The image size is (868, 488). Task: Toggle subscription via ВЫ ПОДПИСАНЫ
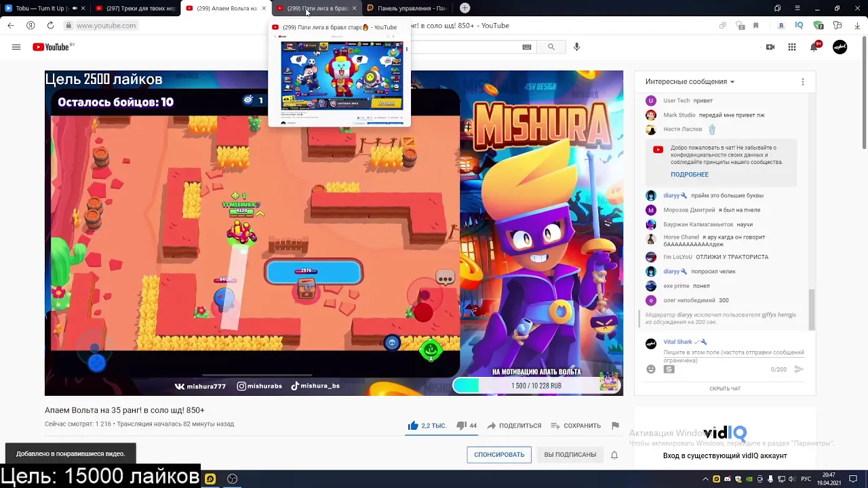click(x=570, y=455)
